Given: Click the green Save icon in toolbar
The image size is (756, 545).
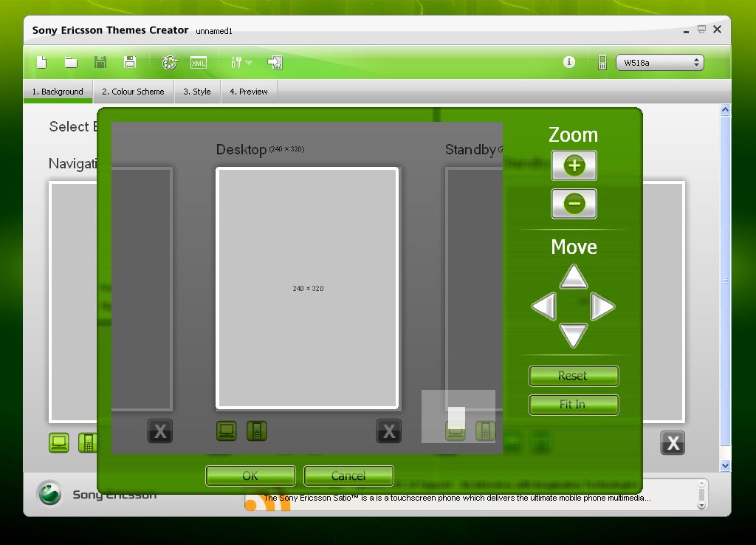Looking at the screenshot, I should pos(100,62).
